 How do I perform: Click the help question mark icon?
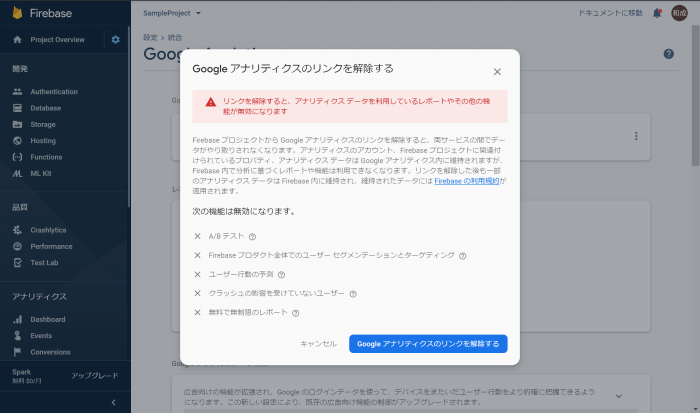pyautogui.click(x=668, y=54)
